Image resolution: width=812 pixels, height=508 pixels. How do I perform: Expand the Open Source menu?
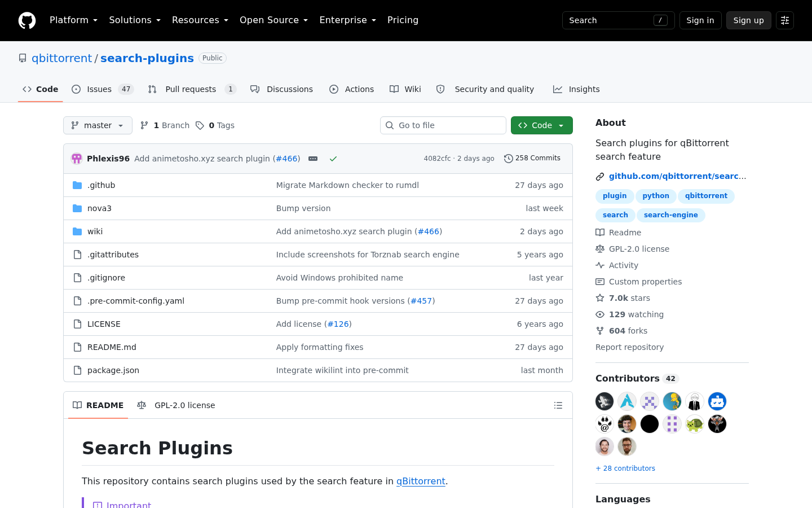tap(274, 20)
